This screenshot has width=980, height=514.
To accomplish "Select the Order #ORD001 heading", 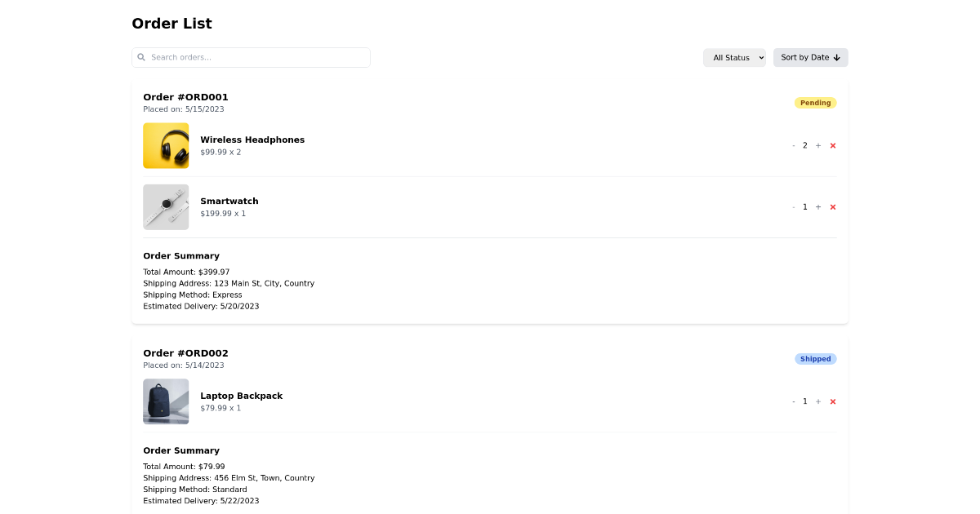I will coord(185,96).
